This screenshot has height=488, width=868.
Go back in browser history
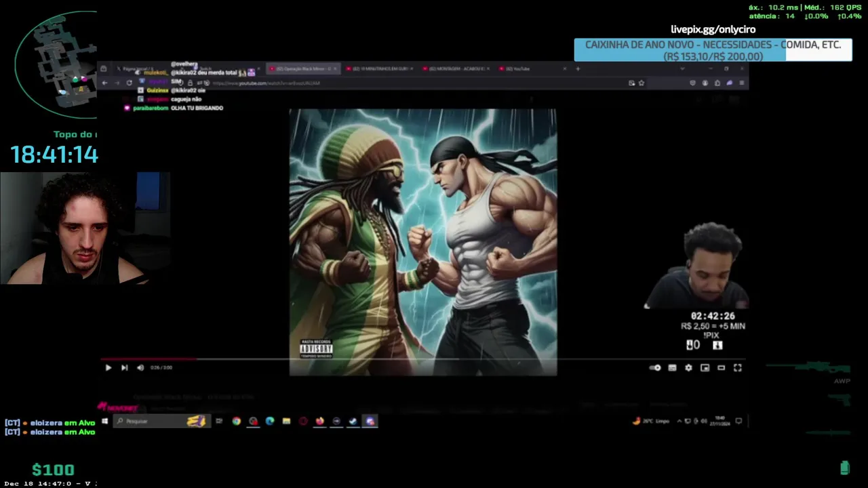click(104, 83)
